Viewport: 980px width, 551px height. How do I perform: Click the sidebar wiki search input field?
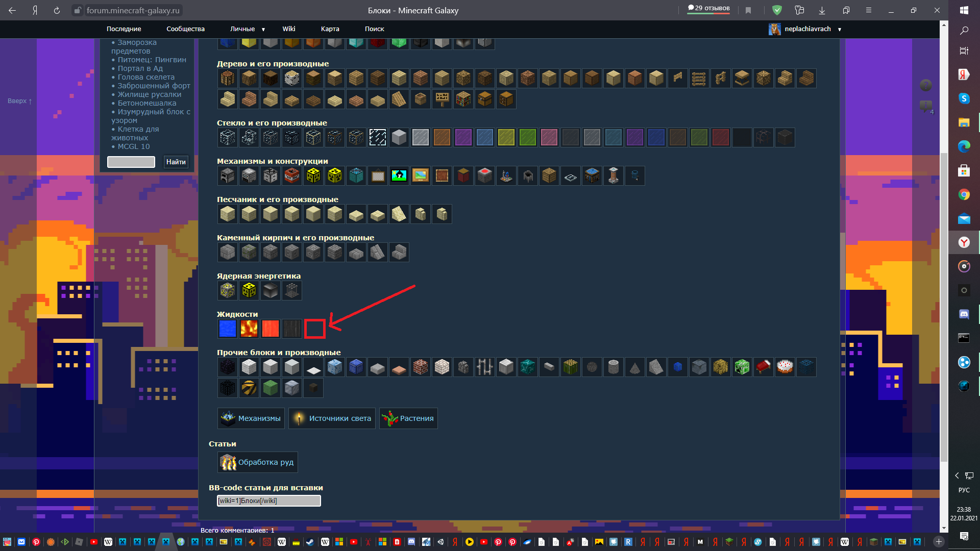(x=131, y=162)
